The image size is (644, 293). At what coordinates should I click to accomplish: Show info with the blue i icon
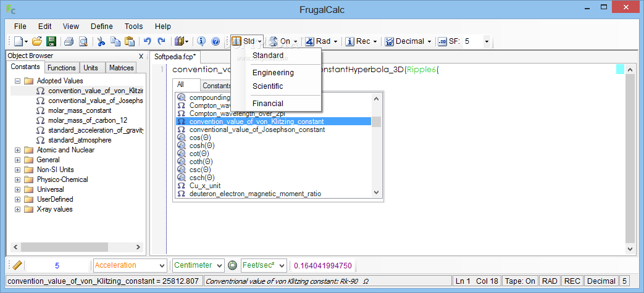click(201, 41)
